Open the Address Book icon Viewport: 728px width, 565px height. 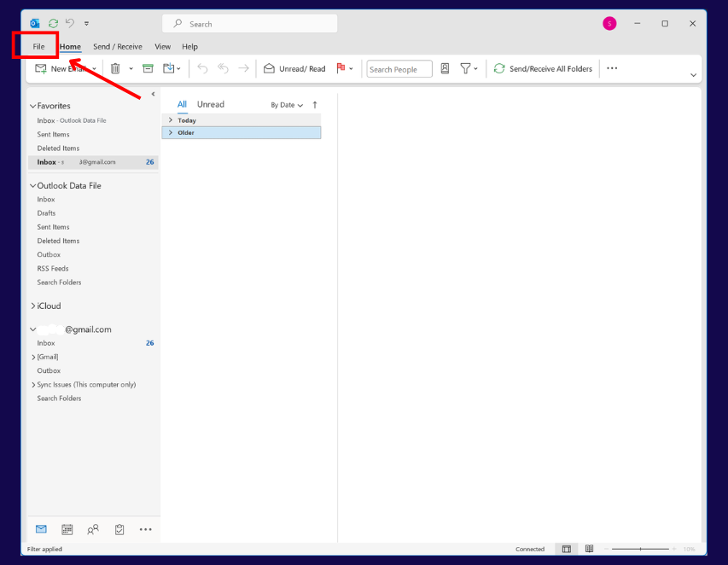(x=445, y=69)
